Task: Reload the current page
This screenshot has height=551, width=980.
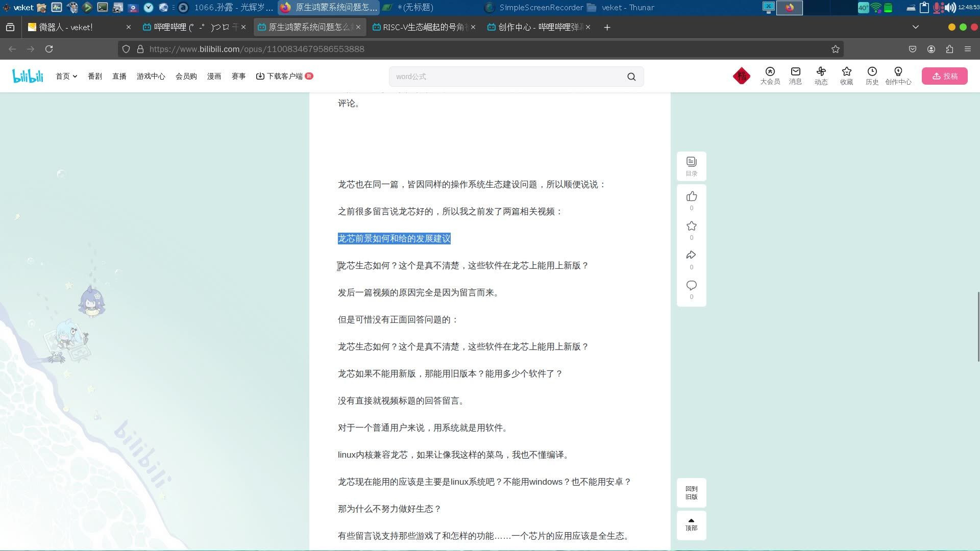Action: tap(49, 49)
